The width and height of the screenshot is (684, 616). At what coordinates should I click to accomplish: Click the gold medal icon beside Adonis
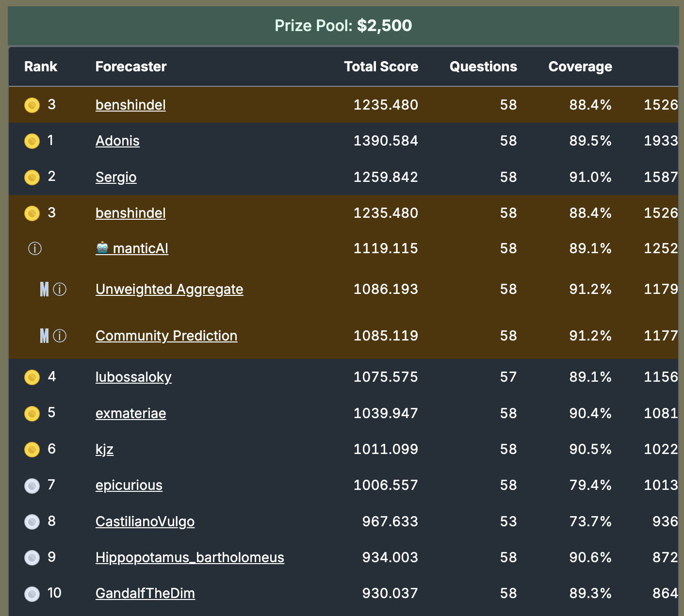(32, 141)
